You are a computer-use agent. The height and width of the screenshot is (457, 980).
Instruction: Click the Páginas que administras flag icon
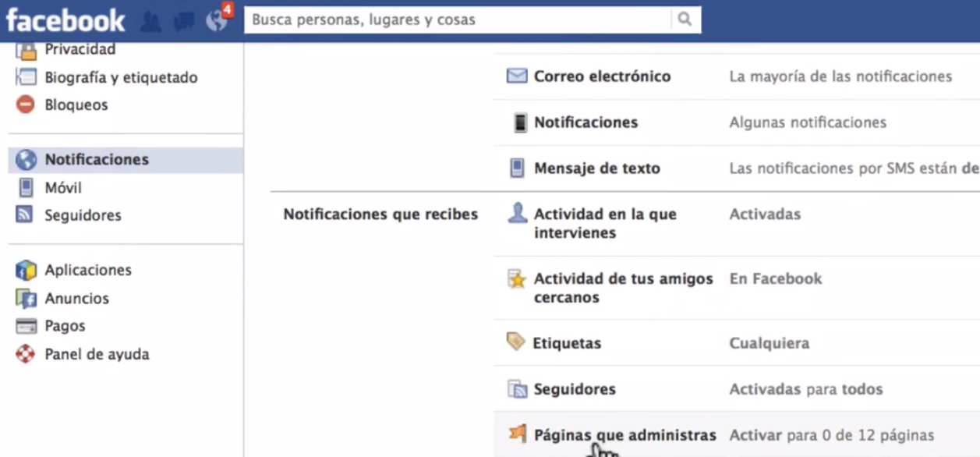(516, 433)
